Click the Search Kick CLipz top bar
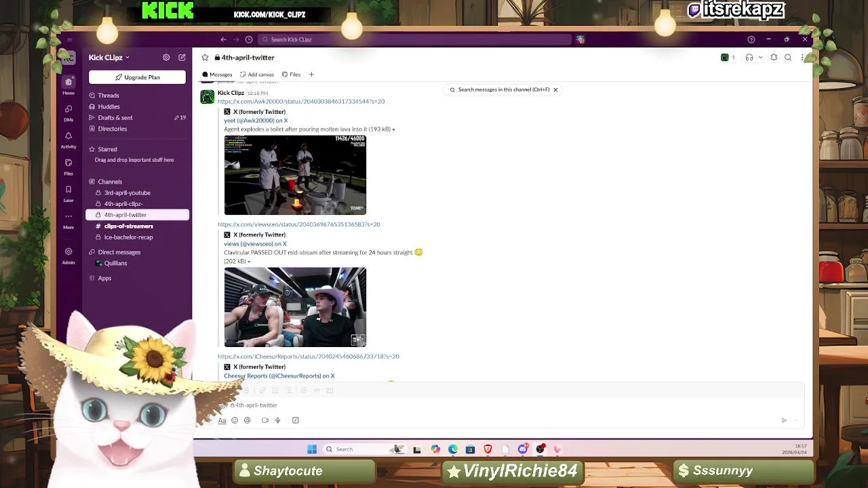868x488 pixels. 414,39
